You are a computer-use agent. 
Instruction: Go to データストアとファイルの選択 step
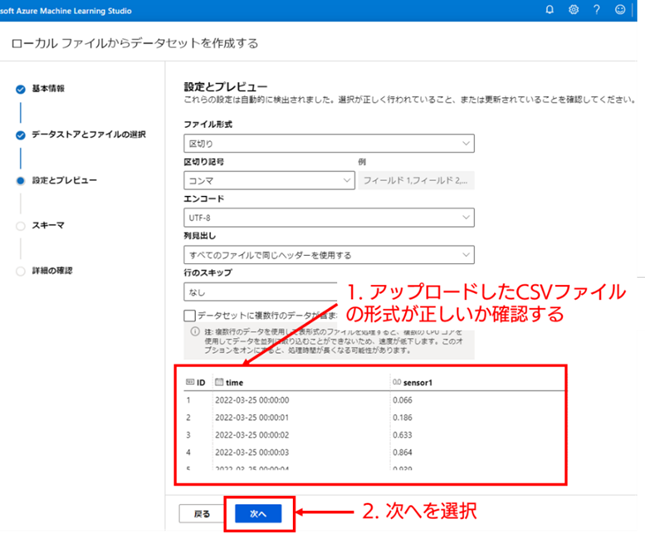[89, 135]
